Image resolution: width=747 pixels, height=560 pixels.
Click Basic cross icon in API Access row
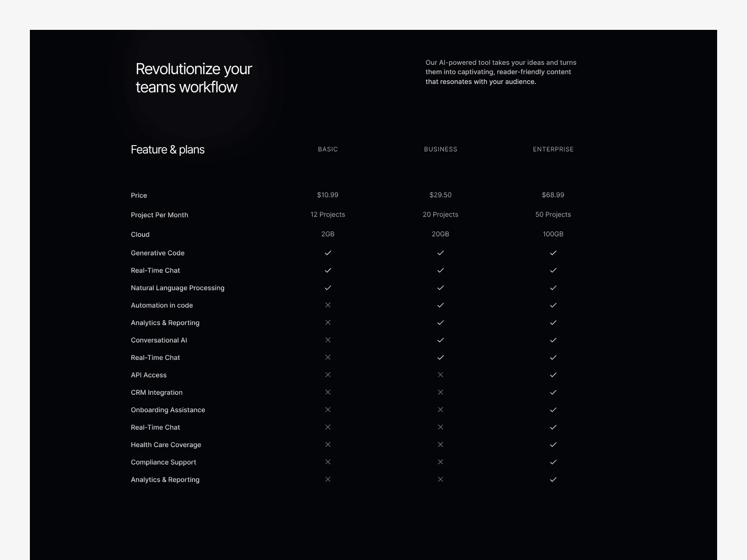pos(328,375)
